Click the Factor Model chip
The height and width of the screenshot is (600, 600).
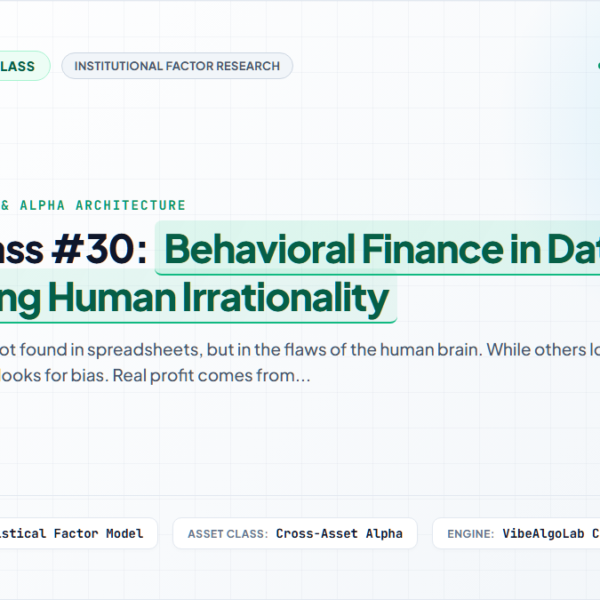coord(77,533)
